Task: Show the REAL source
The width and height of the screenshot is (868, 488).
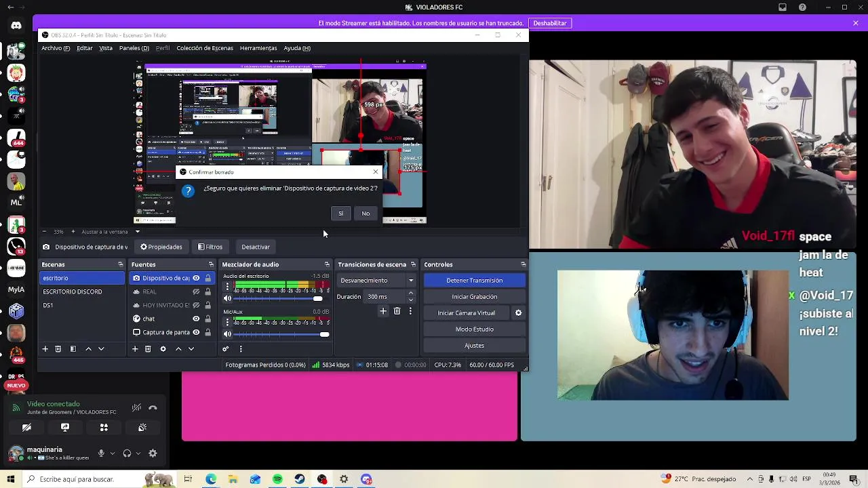Action: point(196,292)
